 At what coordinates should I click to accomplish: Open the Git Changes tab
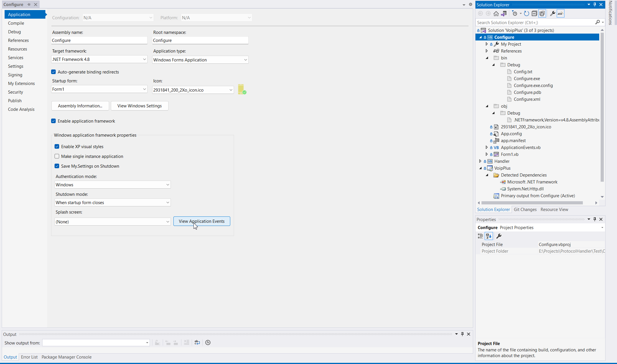pyautogui.click(x=525, y=209)
